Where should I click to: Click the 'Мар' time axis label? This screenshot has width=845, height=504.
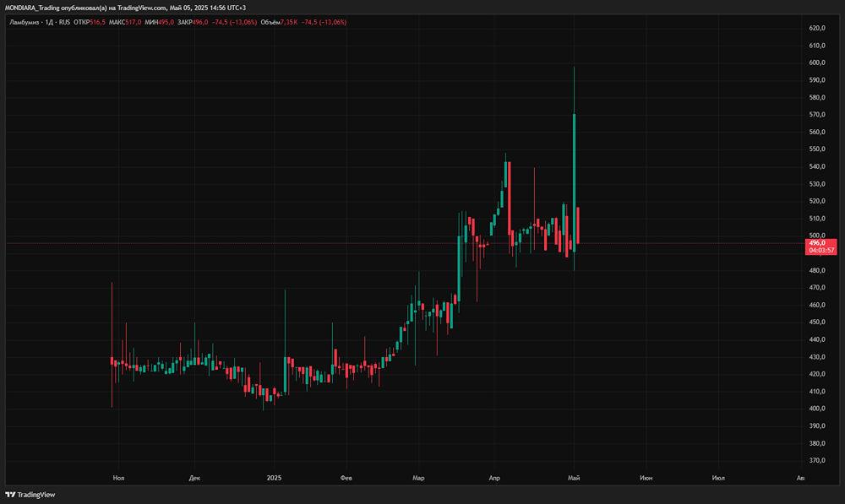click(x=418, y=478)
